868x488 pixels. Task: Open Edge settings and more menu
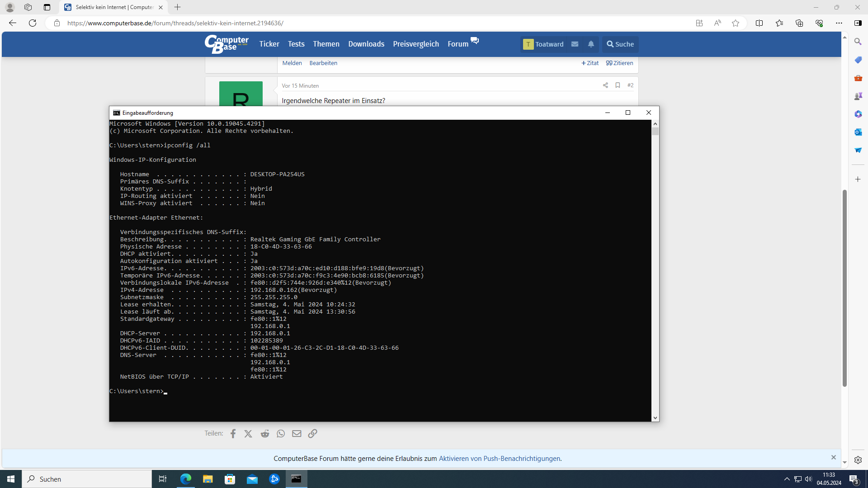point(839,23)
